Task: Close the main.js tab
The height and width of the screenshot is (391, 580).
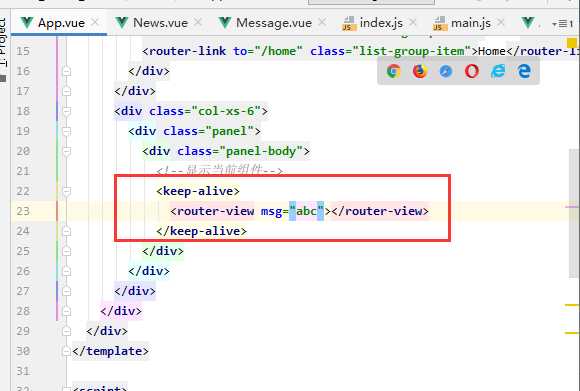Action: coord(501,23)
